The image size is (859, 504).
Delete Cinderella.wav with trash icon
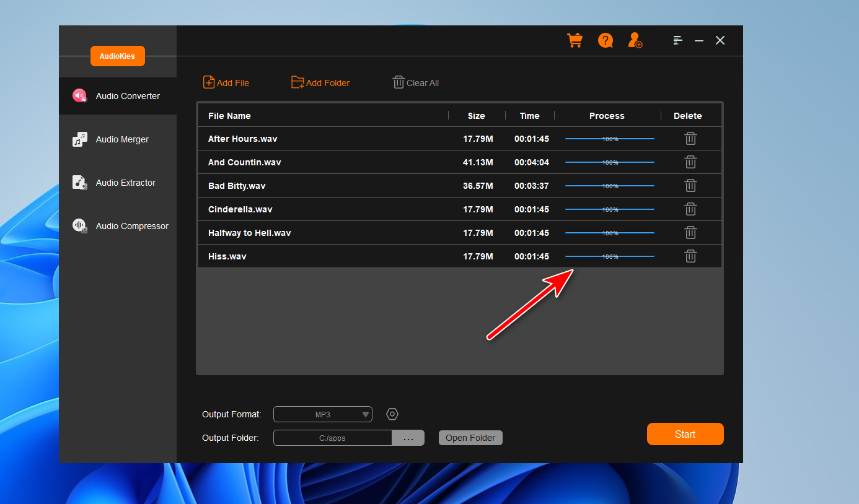(690, 209)
